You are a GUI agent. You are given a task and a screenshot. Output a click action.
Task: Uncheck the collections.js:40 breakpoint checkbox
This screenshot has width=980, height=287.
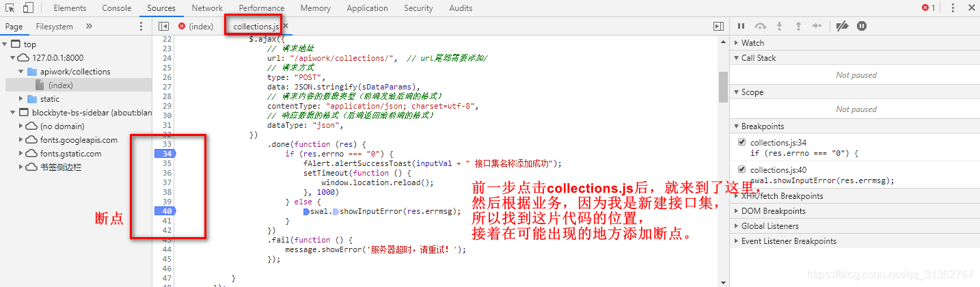click(742, 169)
